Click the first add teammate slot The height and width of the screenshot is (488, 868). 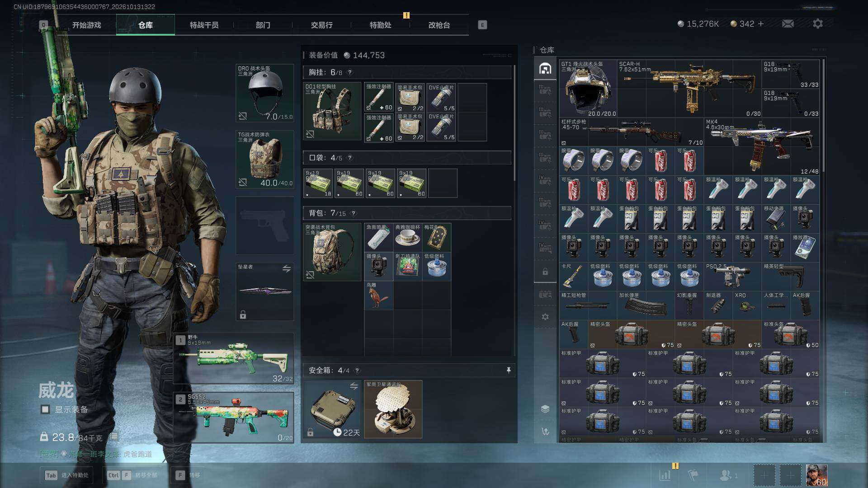click(764, 475)
